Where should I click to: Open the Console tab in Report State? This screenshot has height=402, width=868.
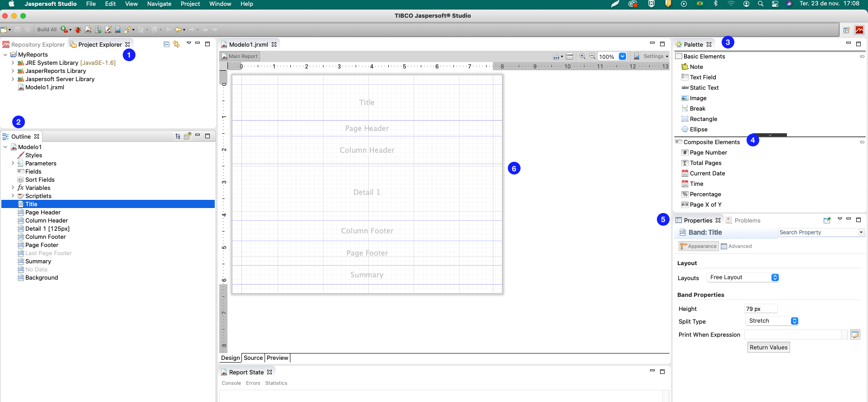tap(231, 383)
